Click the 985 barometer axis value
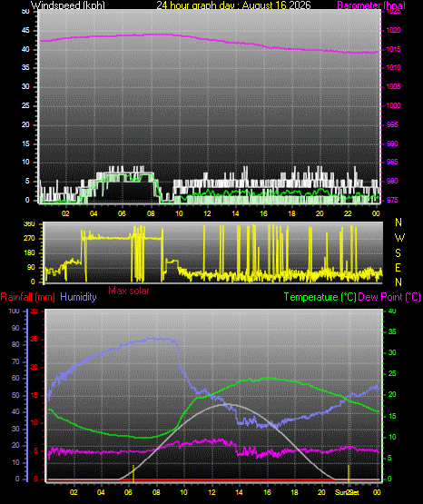423x504 pixels. click(392, 162)
